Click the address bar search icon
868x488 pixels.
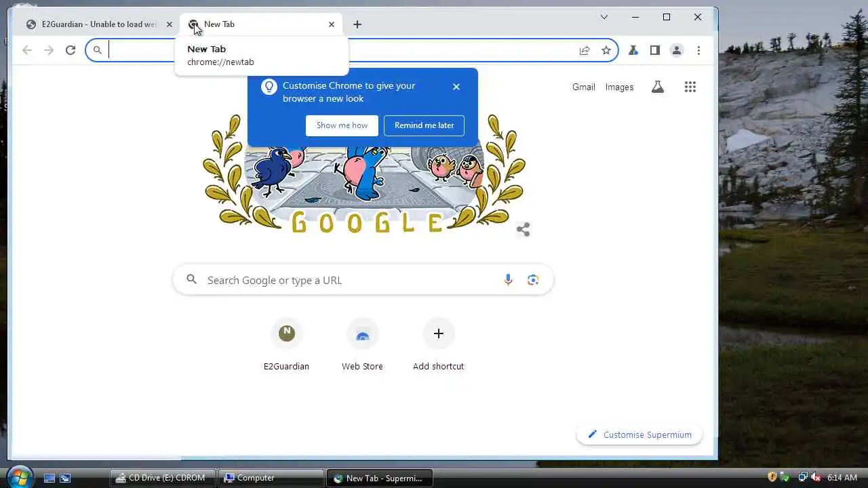[x=98, y=50]
